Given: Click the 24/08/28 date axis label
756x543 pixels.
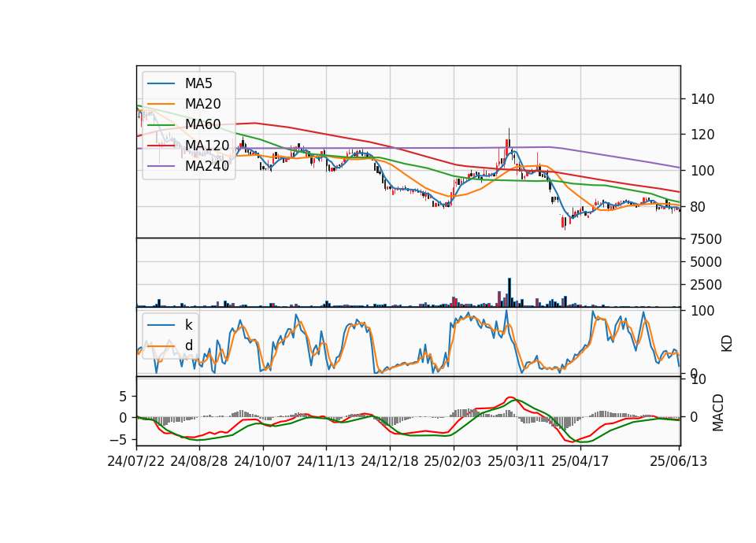Looking at the screenshot, I should [x=199, y=461].
